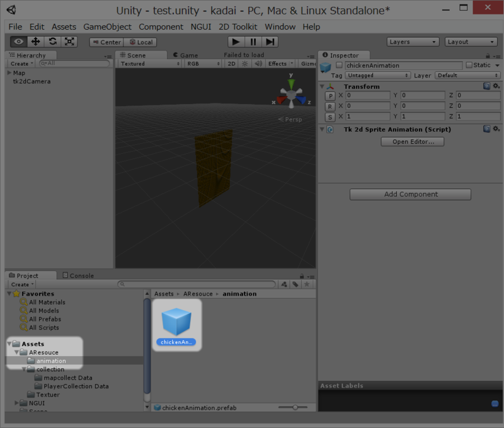
Task: Click the green Y axis gizmo cone
Action: (x=291, y=84)
